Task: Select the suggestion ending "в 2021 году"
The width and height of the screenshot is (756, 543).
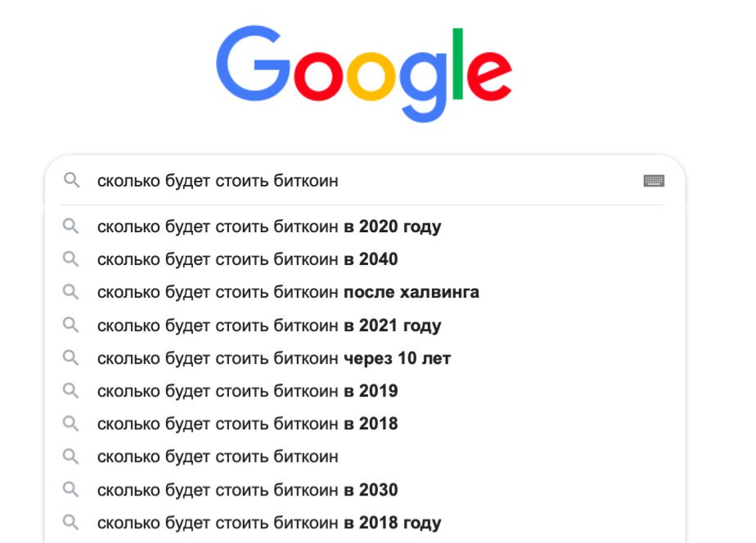Action: 268,325
